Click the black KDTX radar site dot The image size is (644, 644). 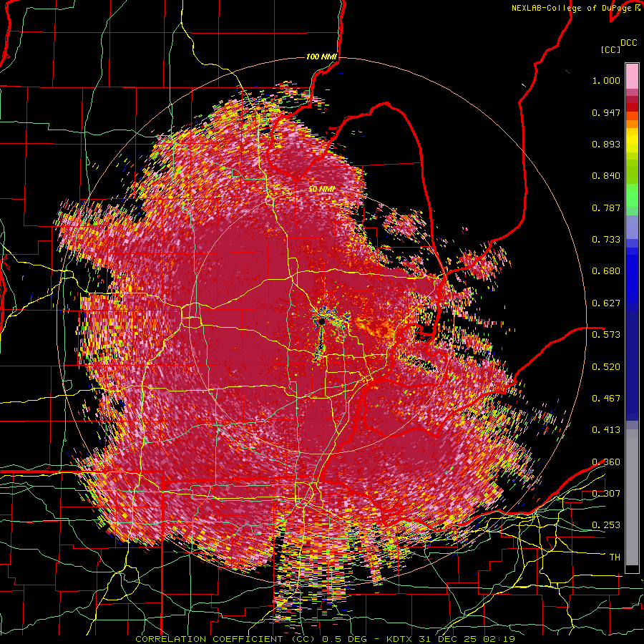click(322, 321)
